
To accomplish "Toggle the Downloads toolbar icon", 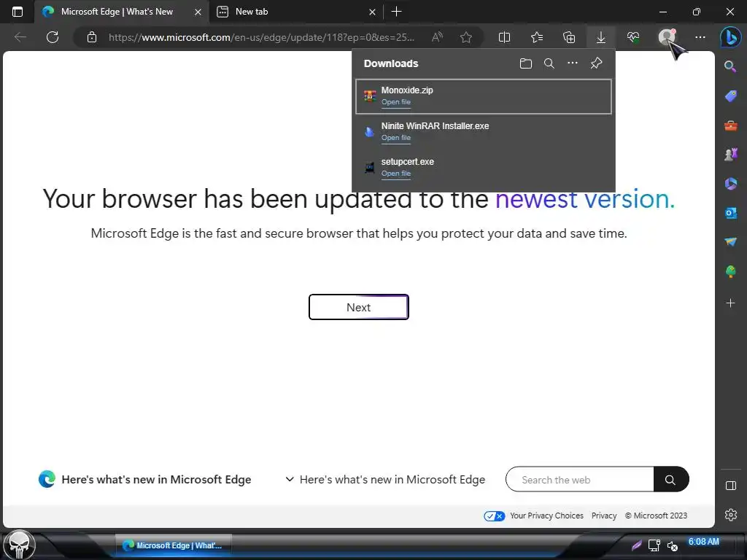I will click(x=601, y=37).
